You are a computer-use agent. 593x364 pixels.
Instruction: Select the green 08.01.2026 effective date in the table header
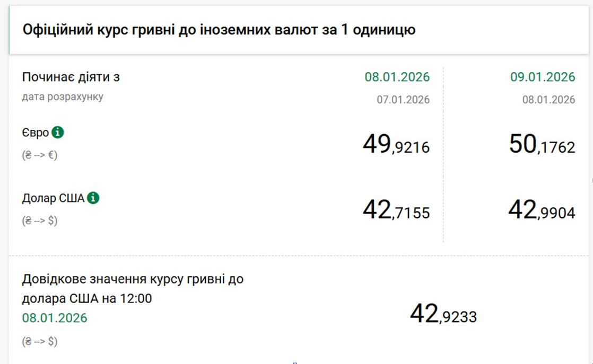tap(397, 77)
